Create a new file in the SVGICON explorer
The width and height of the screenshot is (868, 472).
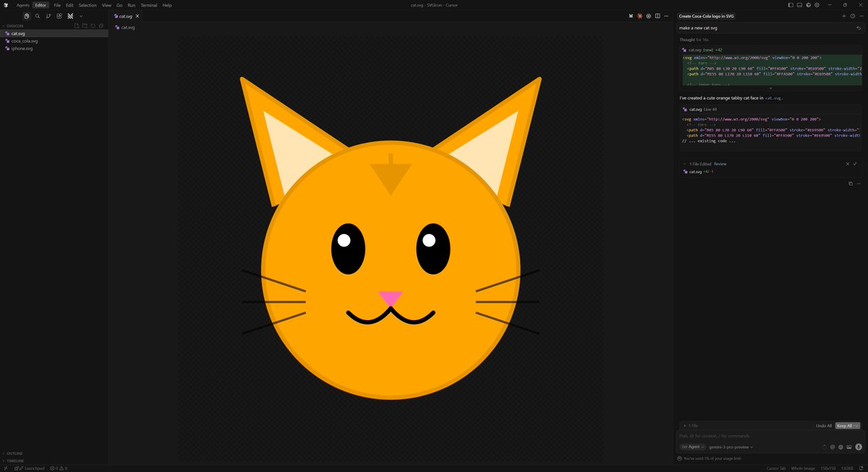coord(77,25)
